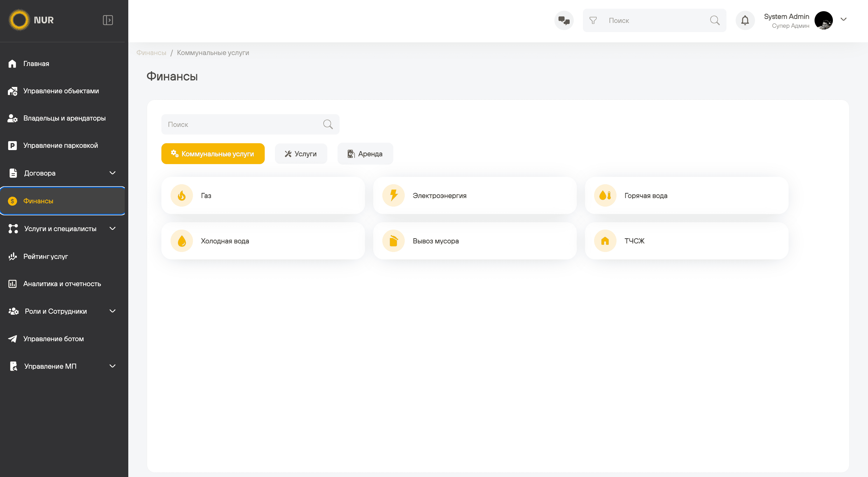Switch to the Аренда tab
The width and height of the screenshot is (868, 477).
pos(365,153)
